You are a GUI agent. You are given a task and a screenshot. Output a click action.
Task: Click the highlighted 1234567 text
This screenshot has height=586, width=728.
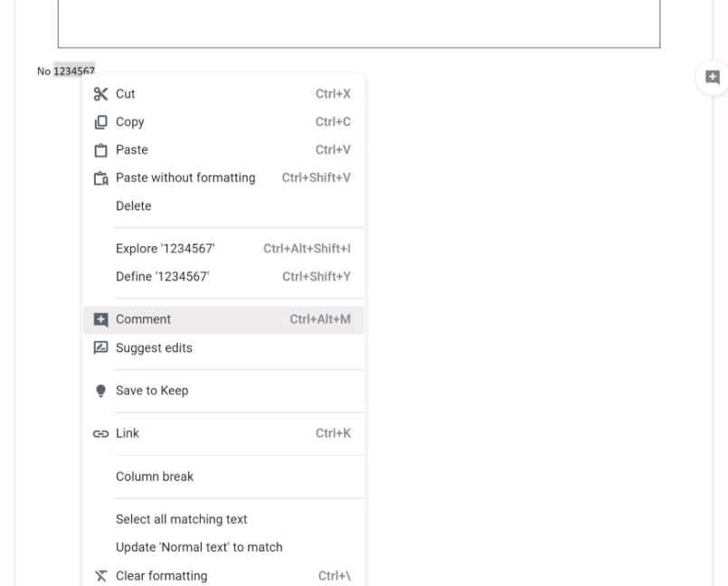tap(74, 71)
